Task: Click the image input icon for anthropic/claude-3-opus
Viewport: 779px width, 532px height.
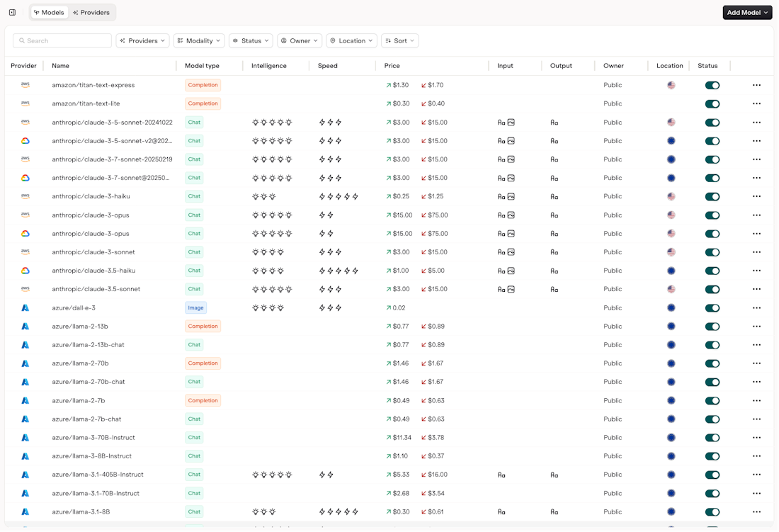Action: [510, 215]
